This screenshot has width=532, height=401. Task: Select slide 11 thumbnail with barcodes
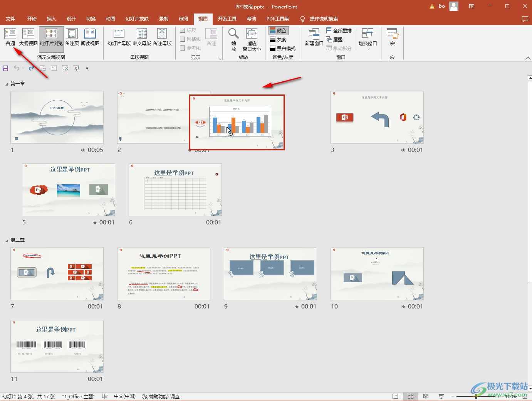coord(57,346)
